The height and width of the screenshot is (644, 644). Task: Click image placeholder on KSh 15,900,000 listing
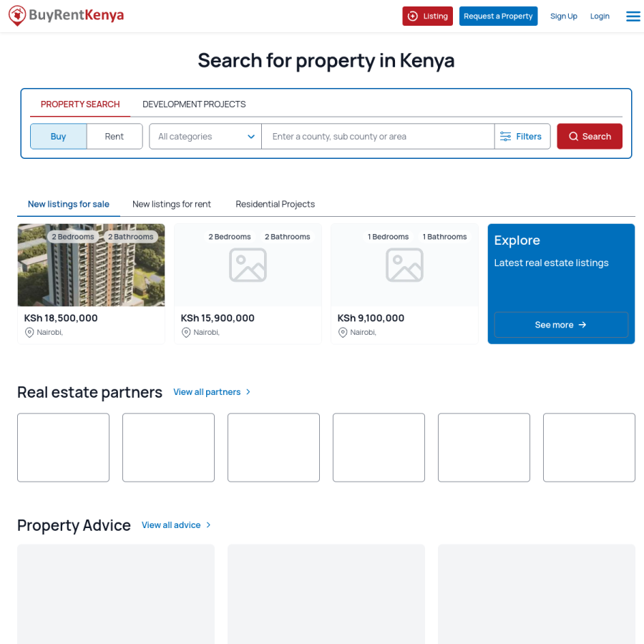click(x=248, y=265)
